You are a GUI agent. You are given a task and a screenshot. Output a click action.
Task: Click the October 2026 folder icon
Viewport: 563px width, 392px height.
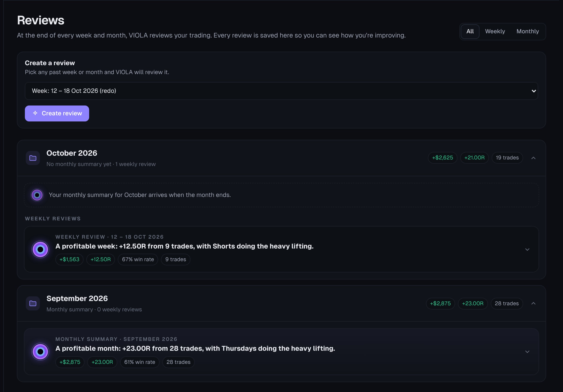click(x=33, y=158)
